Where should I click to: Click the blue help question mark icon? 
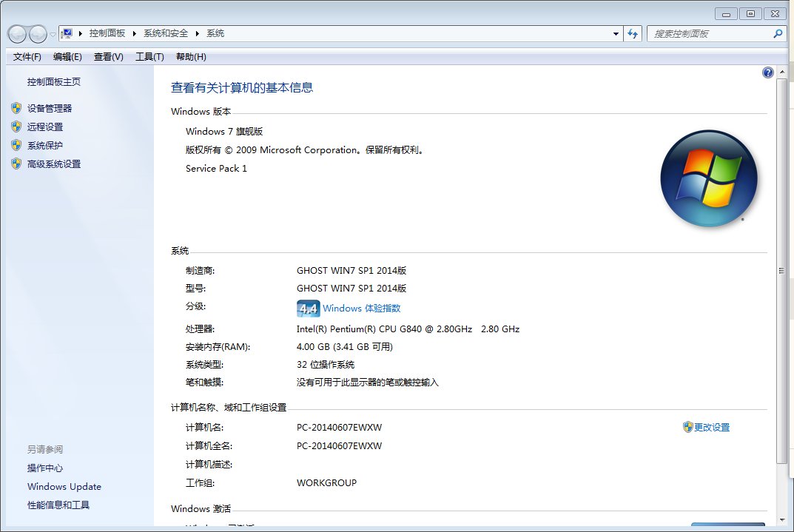coord(767,72)
